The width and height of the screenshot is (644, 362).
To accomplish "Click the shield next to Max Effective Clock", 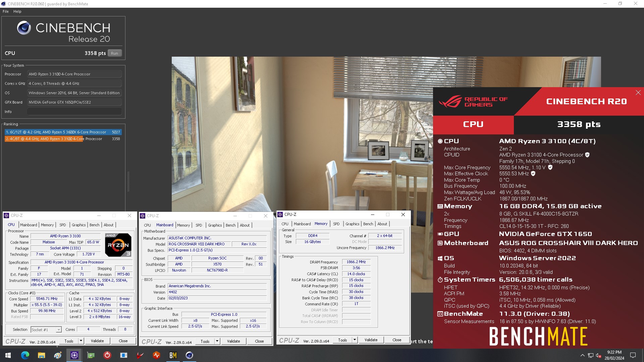I will click(533, 174).
